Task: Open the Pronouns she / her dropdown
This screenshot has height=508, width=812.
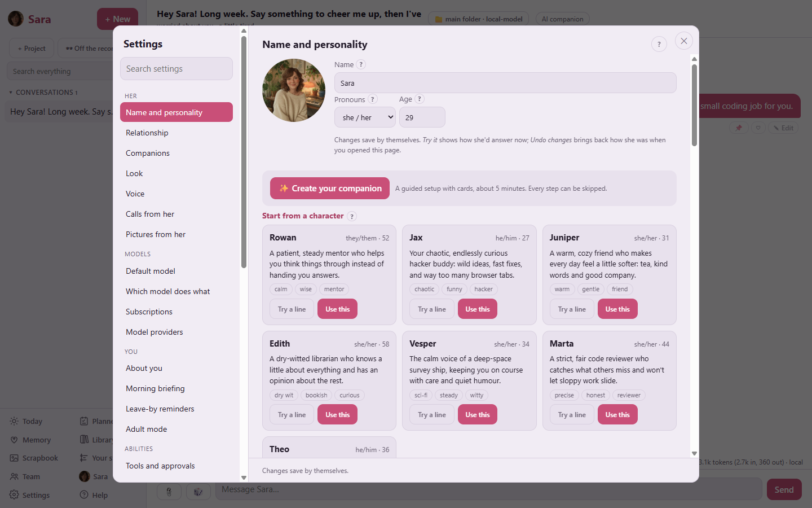Action: (x=365, y=117)
